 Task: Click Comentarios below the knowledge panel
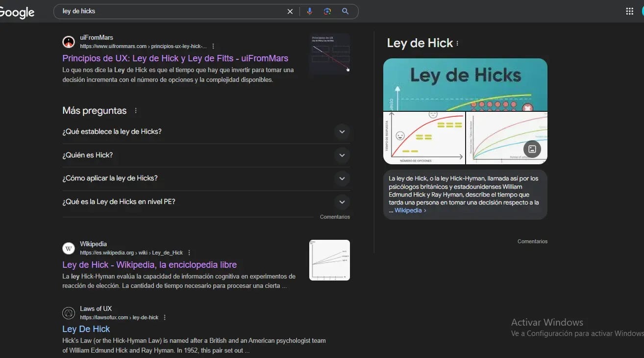click(532, 241)
